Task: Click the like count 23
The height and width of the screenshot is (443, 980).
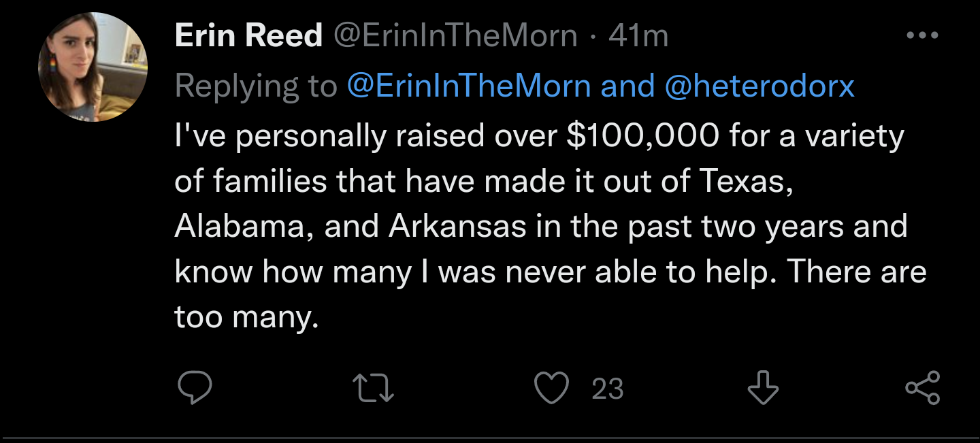Action: coord(607,389)
